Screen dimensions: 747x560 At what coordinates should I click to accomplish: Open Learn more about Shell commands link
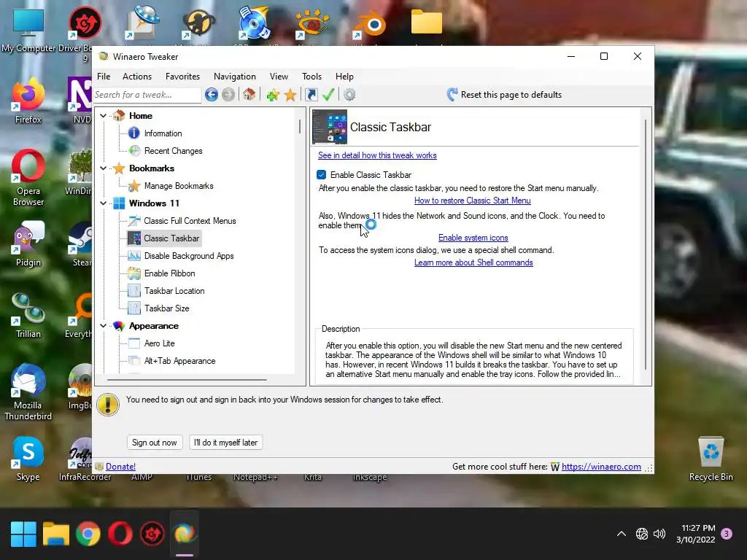473,262
